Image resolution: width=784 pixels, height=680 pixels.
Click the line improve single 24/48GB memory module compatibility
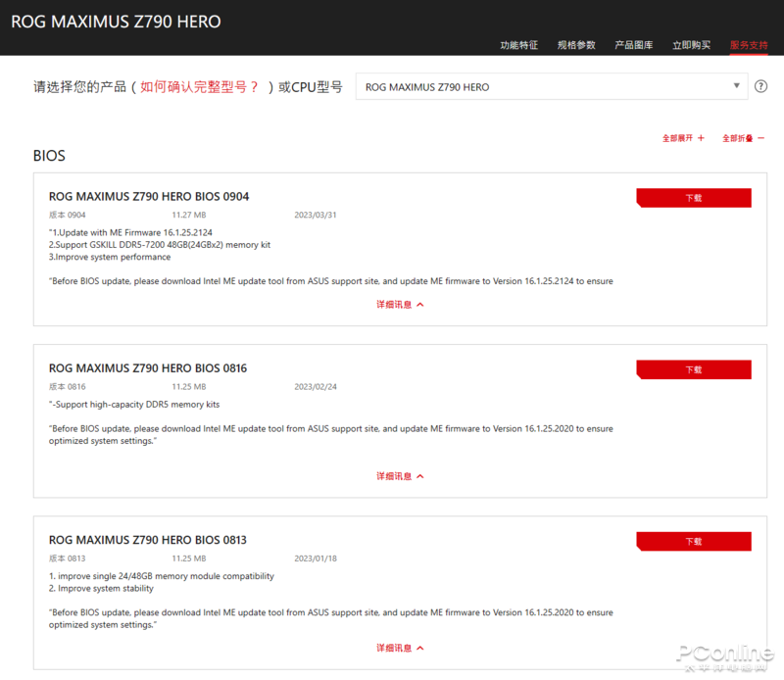(x=161, y=576)
